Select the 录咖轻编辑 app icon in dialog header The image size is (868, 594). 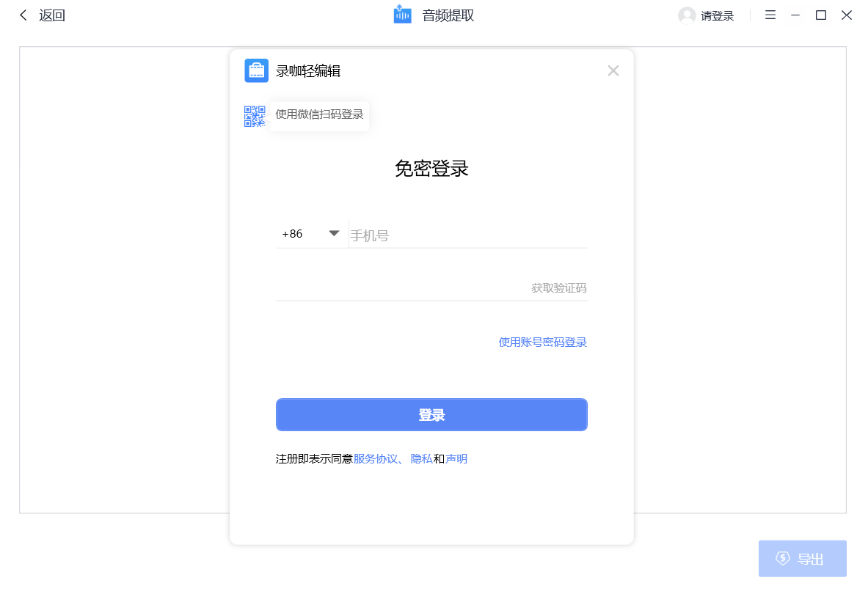256,70
